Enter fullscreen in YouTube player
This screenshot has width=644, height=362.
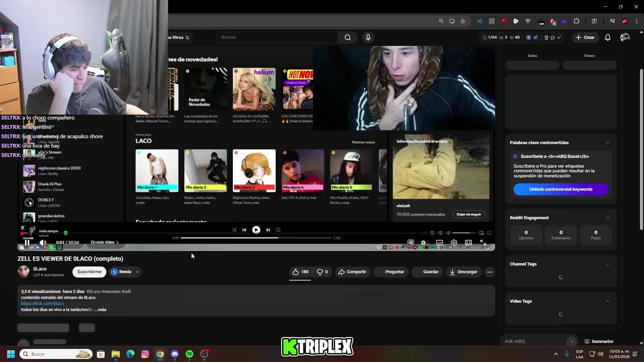pyautogui.click(x=483, y=242)
